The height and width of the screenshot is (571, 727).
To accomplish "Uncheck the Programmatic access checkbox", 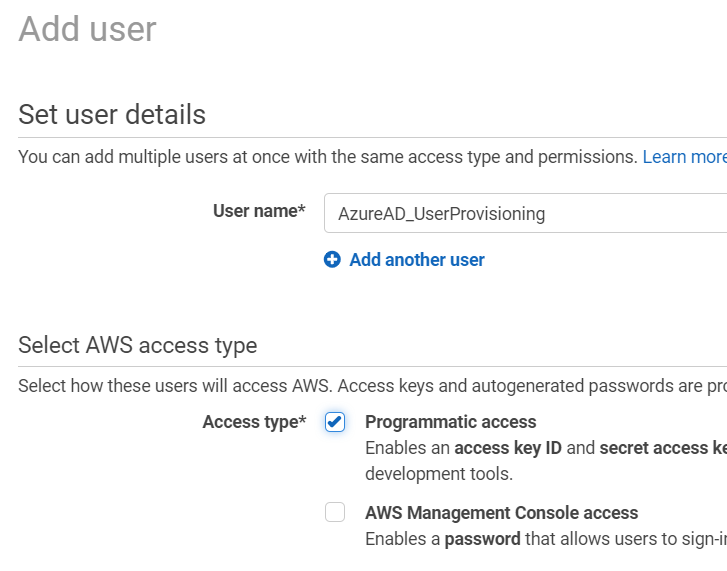I will pyautogui.click(x=335, y=422).
